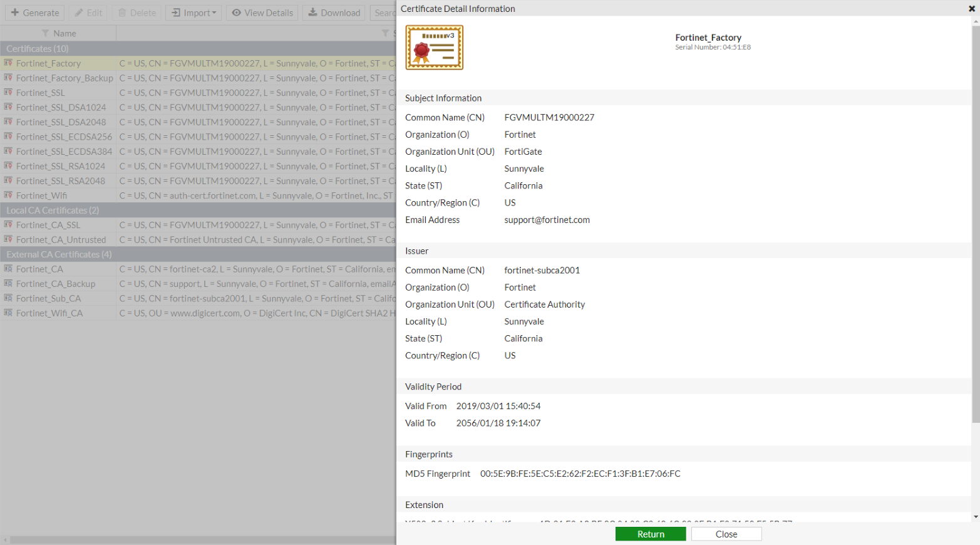Click the large certificate image in detail panel
The image size is (980, 545).
click(x=434, y=48)
